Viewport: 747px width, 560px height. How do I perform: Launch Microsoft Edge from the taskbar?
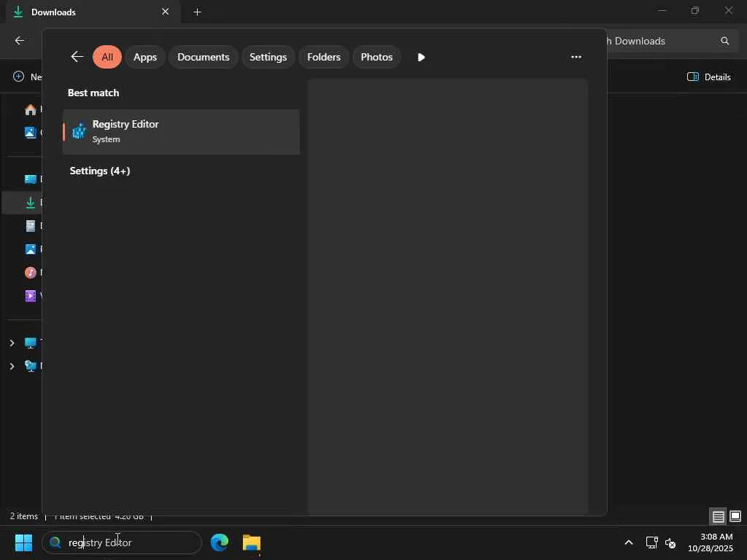coord(220,542)
